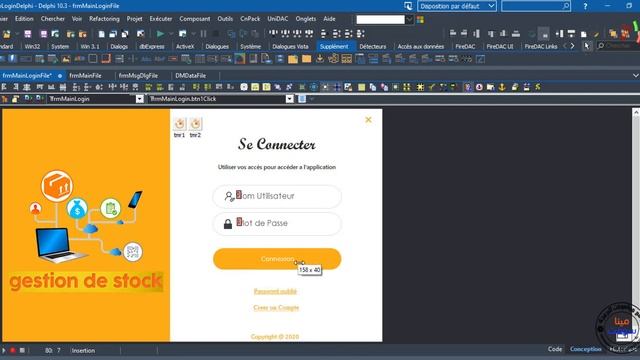Switch to the DMDataFile editor tab

(x=191, y=76)
